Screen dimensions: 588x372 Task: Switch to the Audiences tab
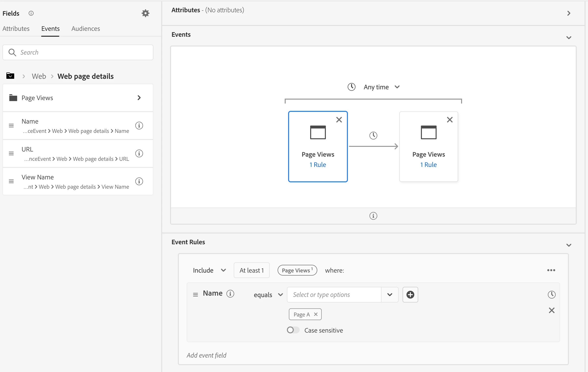[86, 29]
